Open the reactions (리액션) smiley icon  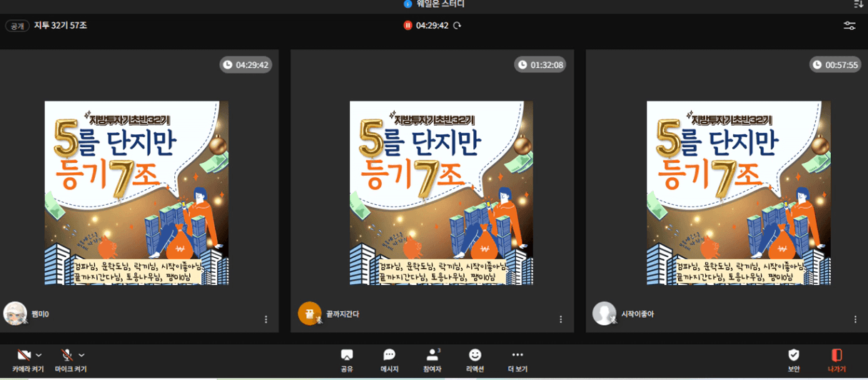tap(475, 359)
